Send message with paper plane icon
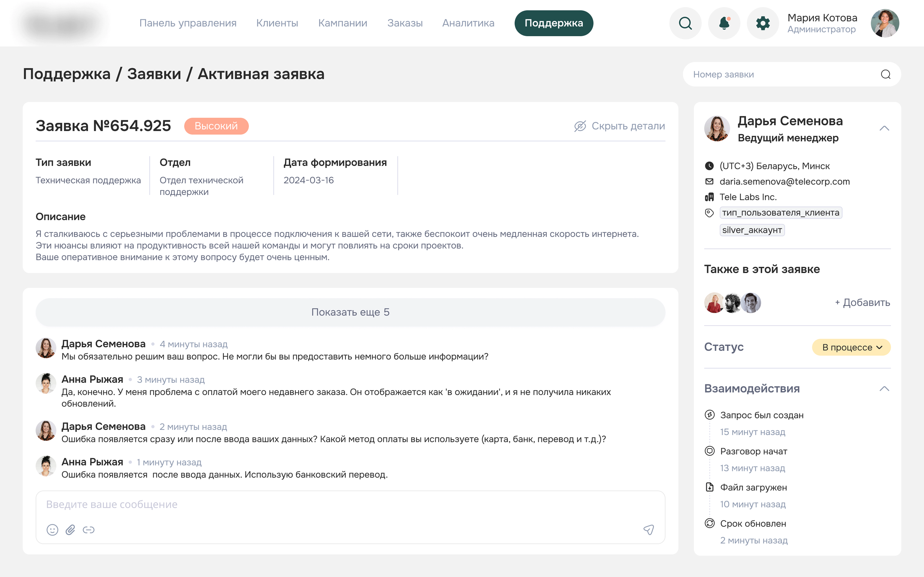 point(649,530)
